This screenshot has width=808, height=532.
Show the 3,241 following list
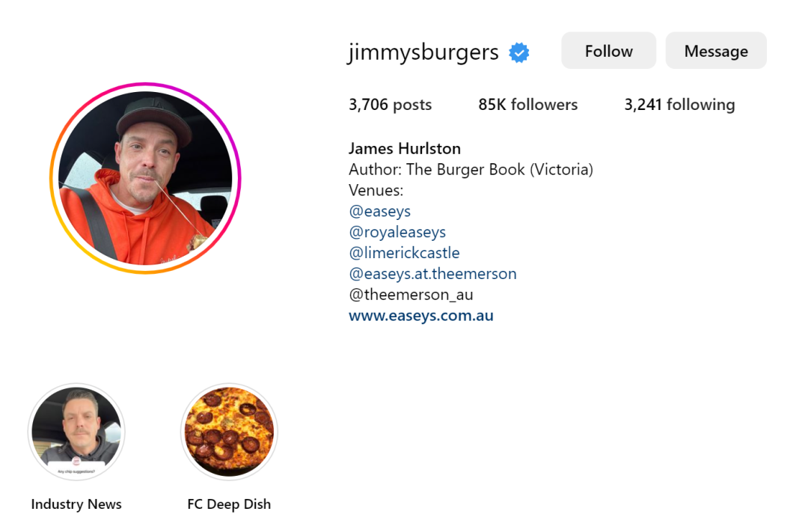point(679,105)
